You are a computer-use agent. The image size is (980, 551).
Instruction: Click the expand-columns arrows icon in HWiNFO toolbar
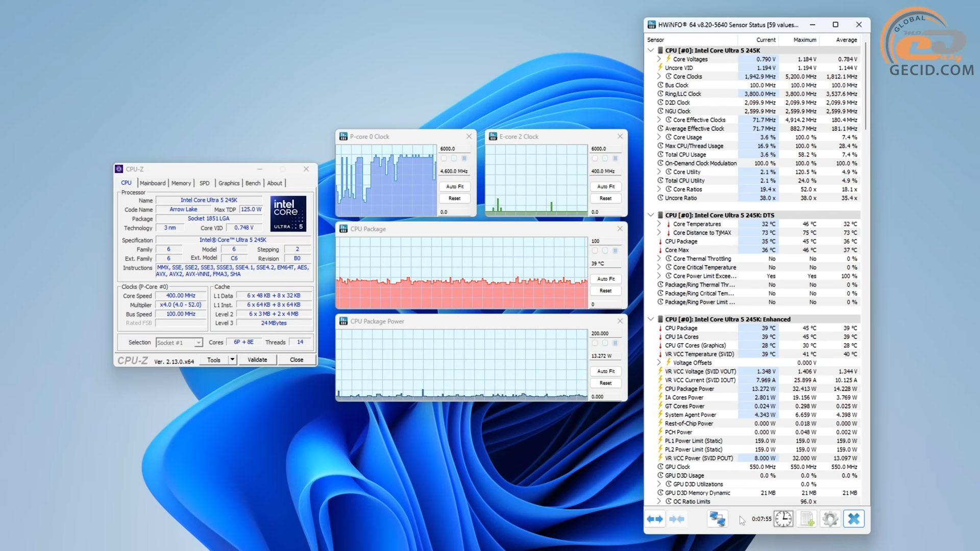(x=655, y=519)
